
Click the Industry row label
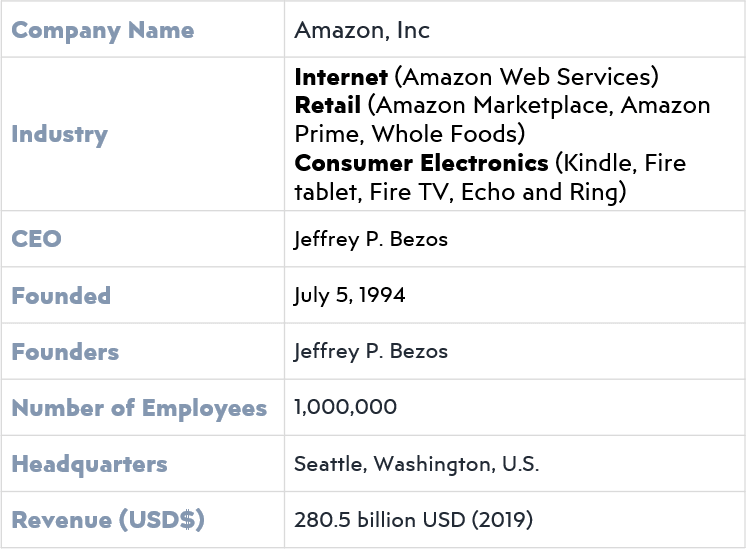[x=59, y=134]
